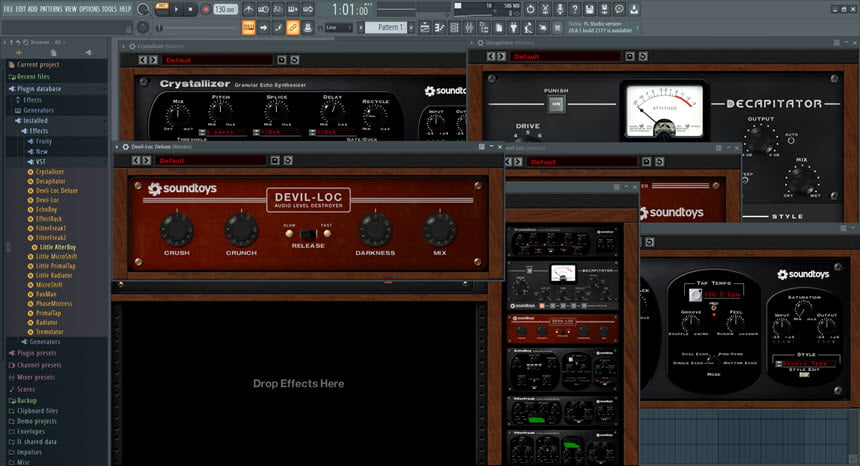Image resolution: width=860 pixels, height=466 pixels.
Task: Expand the Plugin presets folder
Action: [x=36, y=353]
